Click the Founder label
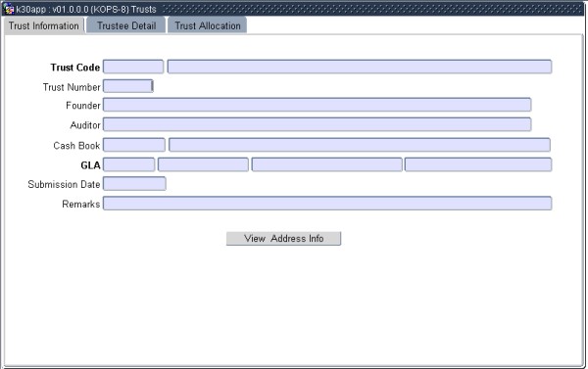Screen dimensions: 588x369 click(x=83, y=106)
